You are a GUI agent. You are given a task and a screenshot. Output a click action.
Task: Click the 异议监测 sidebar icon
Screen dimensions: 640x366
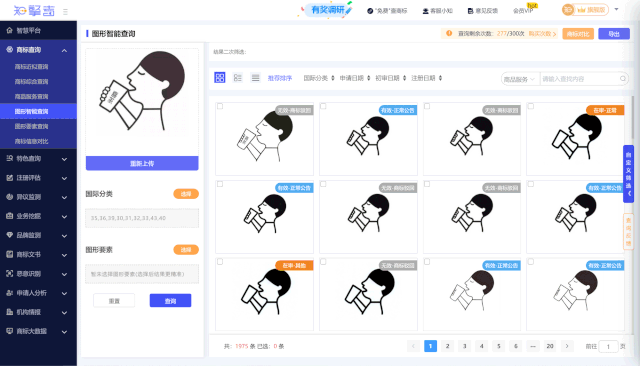[9, 197]
